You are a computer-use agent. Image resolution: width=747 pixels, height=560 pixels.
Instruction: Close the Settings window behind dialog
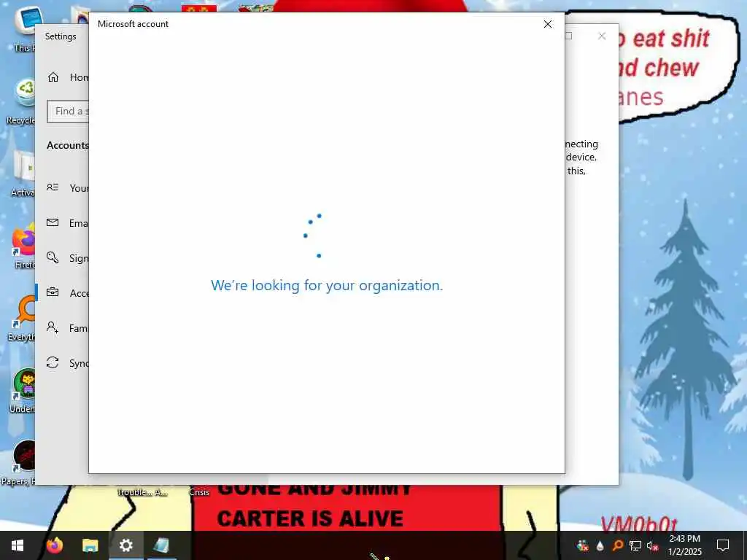pyautogui.click(x=602, y=36)
